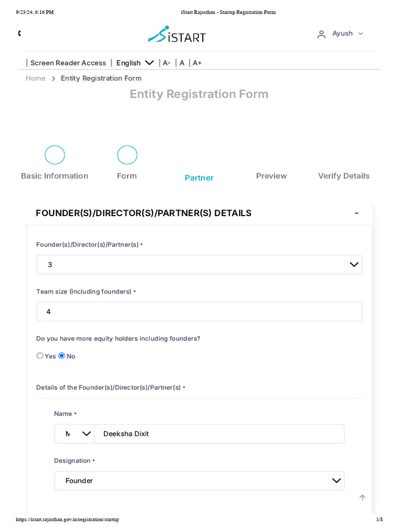Open the Designation dropdown showing Founder

click(199, 481)
